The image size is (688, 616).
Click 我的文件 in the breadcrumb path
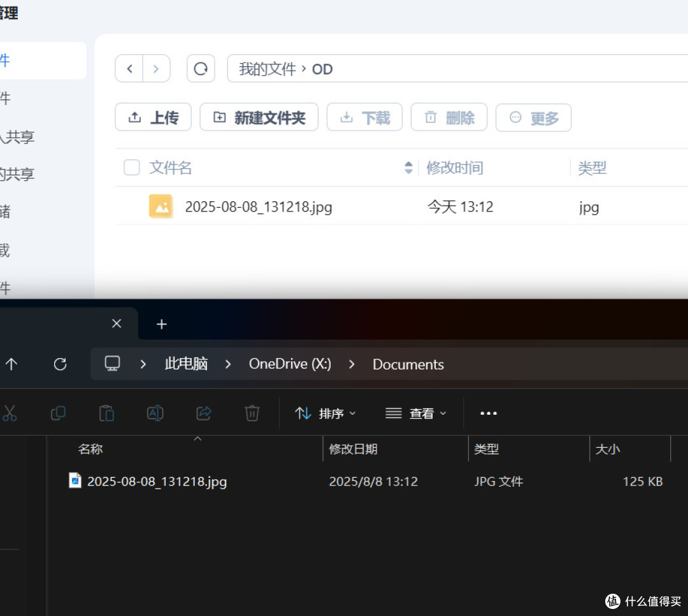tap(267, 69)
